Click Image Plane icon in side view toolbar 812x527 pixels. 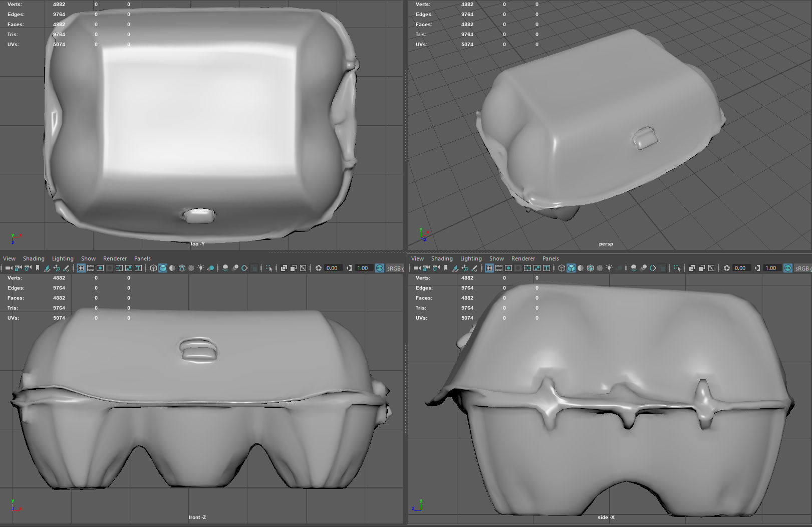point(455,268)
